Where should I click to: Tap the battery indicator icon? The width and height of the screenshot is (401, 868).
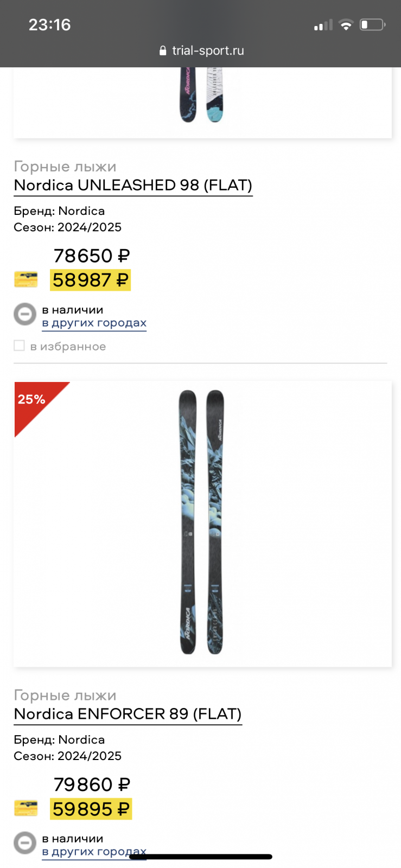[372, 25]
